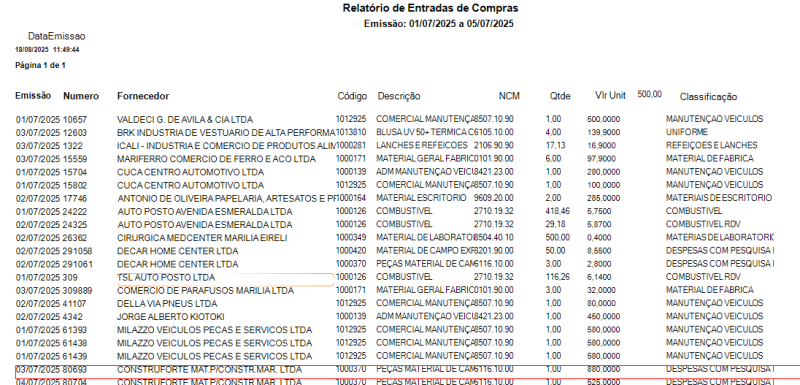The width and height of the screenshot is (800, 385).
Task: Click CUCA CENTRO AUTOMOTIVO in row 15704
Action: (190, 172)
